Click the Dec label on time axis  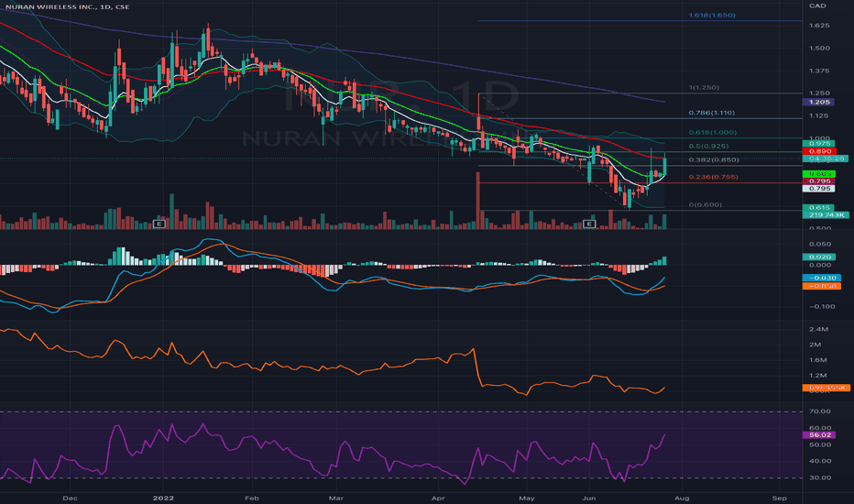tap(70, 498)
